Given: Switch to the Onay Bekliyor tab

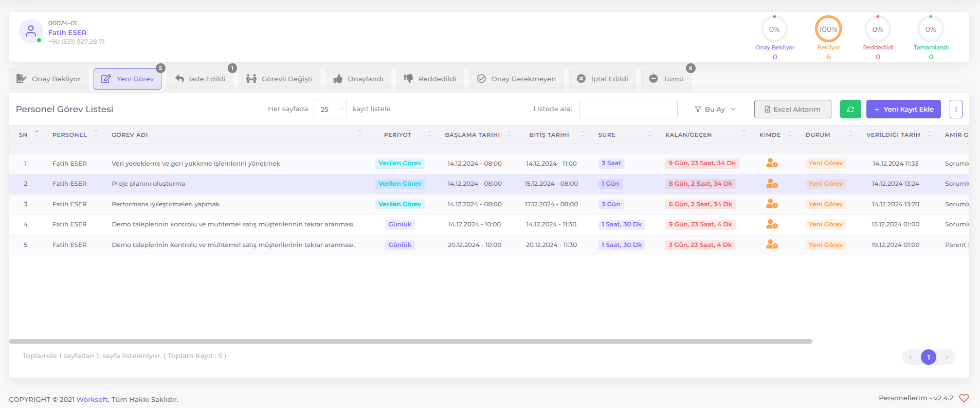Looking at the screenshot, I should (48, 79).
